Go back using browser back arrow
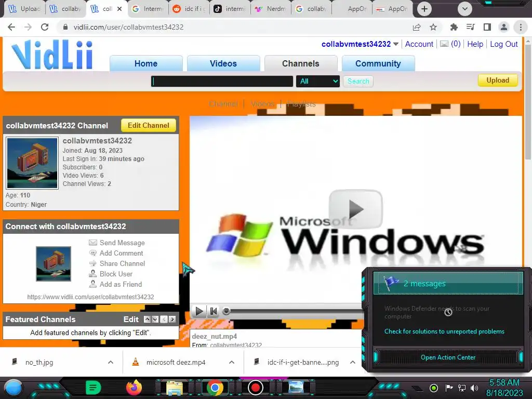 [11, 27]
